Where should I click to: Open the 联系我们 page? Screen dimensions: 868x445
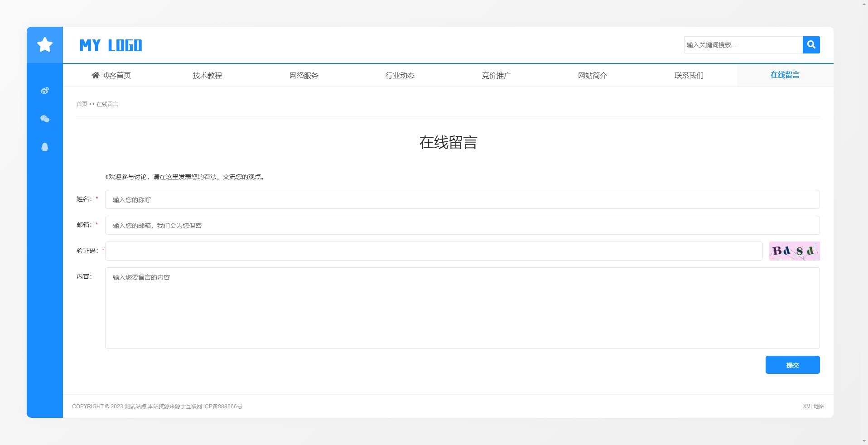point(688,75)
